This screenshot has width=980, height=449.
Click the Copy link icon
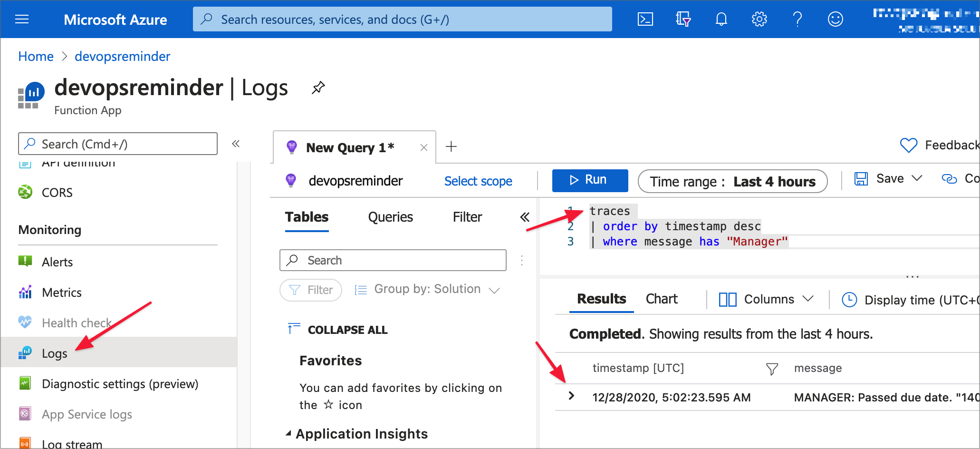click(x=949, y=179)
